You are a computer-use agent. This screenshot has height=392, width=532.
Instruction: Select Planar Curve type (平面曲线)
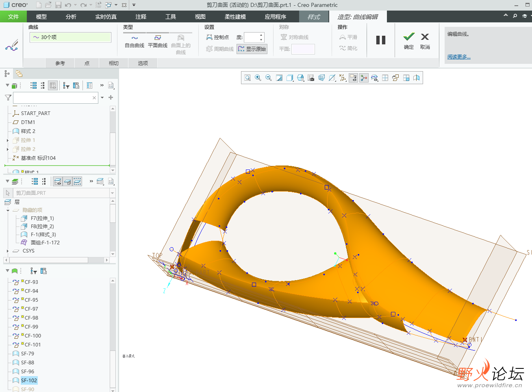point(158,41)
